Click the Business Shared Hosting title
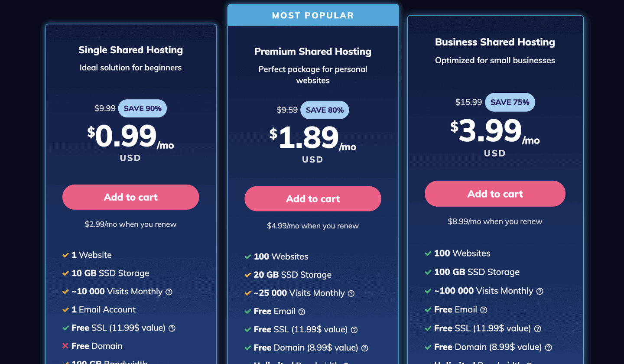Viewport: 624px width, 364px height. [x=495, y=42]
